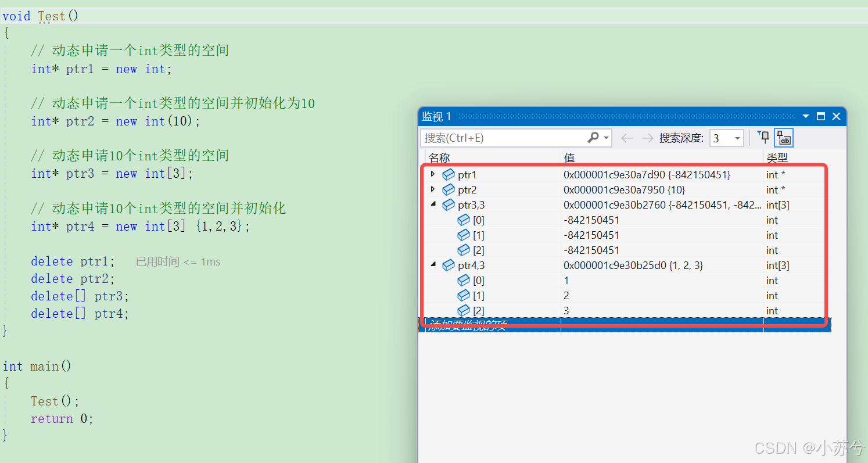This screenshot has width=868, height=463.
Task: Select the ptr2 name in the watch list
Action: point(467,189)
